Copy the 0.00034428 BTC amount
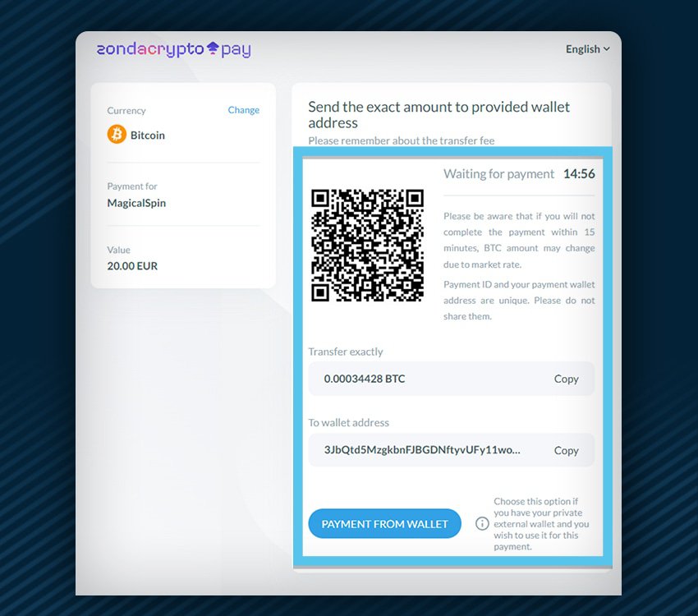The height and width of the screenshot is (616, 698). click(566, 379)
